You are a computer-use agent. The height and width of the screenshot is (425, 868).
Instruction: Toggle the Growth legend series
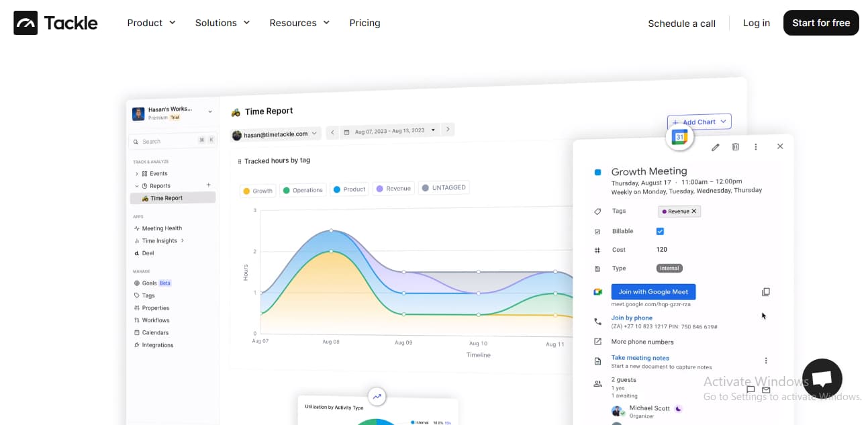pyautogui.click(x=258, y=191)
